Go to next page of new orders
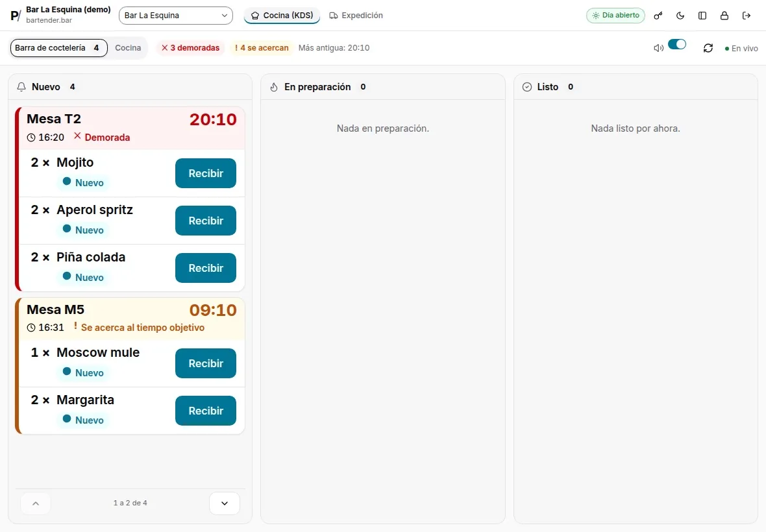766x532 pixels. pyautogui.click(x=224, y=503)
